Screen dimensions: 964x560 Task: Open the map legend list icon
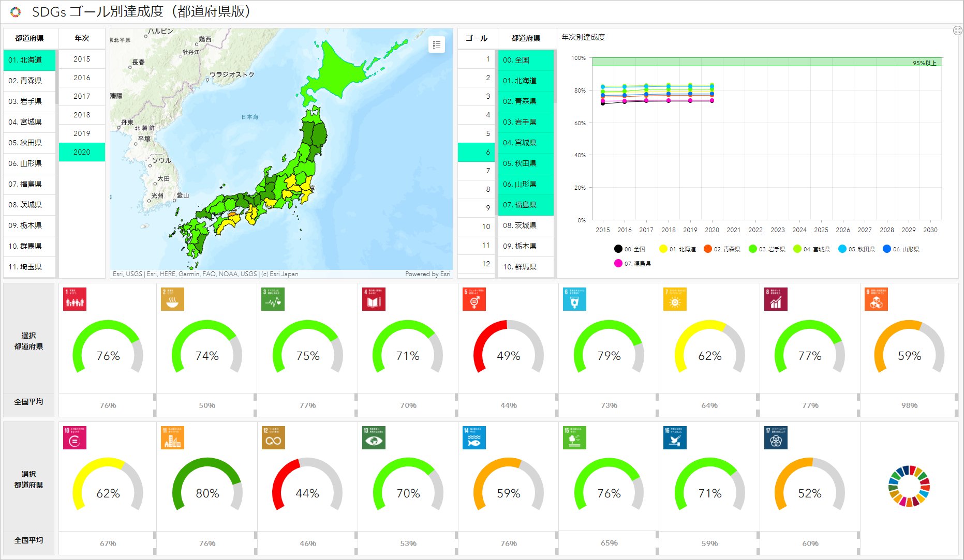(436, 45)
